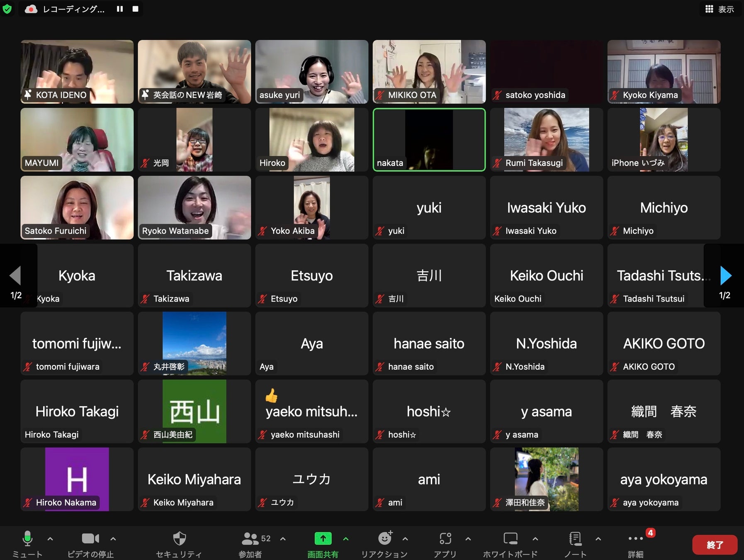Click pin icon on 英会話のNEW岩崎 tile

coord(145,95)
